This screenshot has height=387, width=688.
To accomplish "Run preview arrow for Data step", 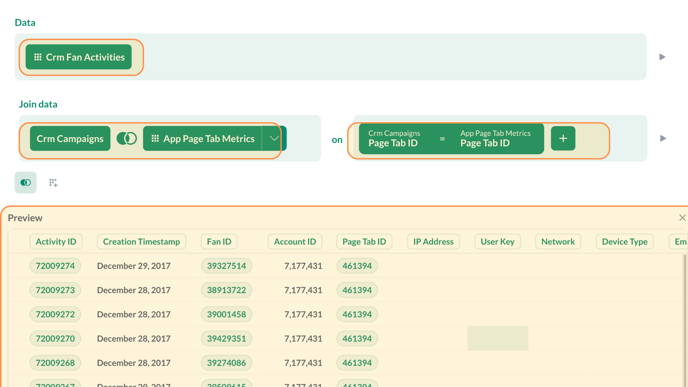I will pyautogui.click(x=662, y=57).
